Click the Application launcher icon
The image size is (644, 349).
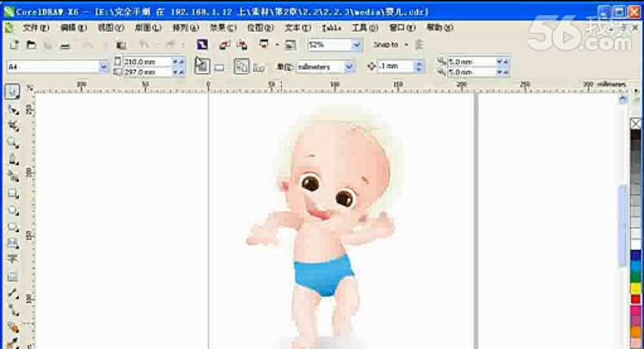coord(264,45)
